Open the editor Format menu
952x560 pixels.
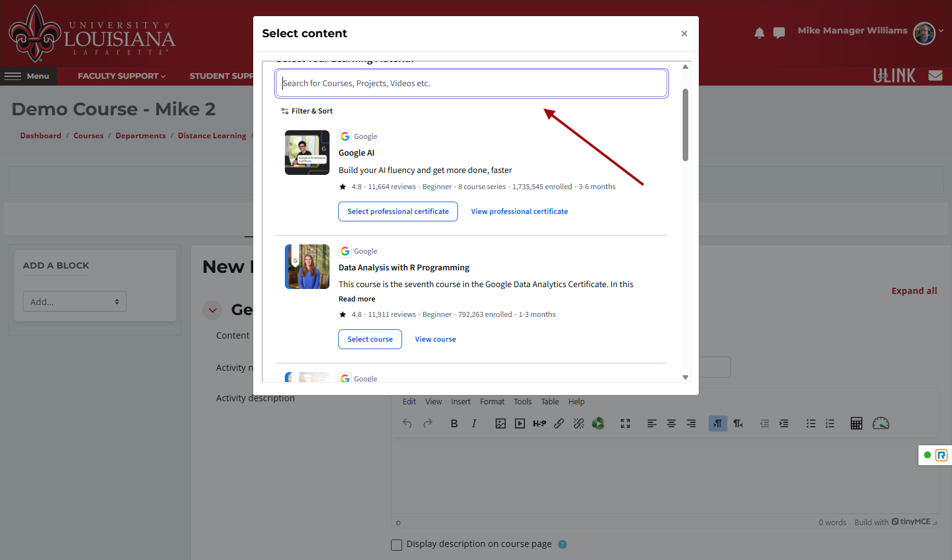click(x=492, y=402)
